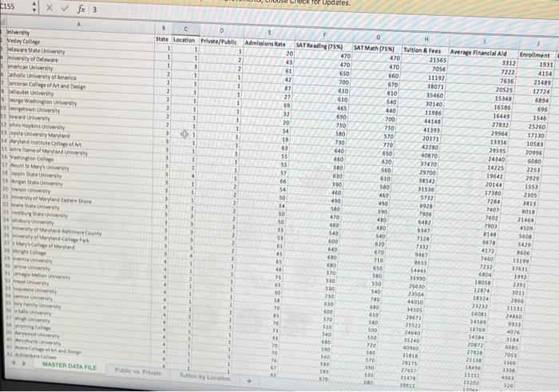The height and width of the screenshot is (392, 559).
Task: Select Maryland Institute College of Art cell
Action: click(46, 145)
